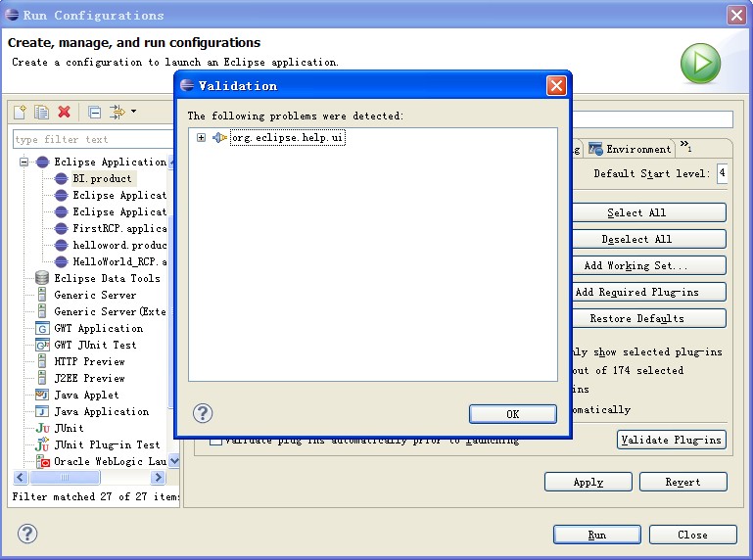Viewport: 753px width, 560px height.
Task: Click the GWT JUnit Test icon
Action: (42, 345)
